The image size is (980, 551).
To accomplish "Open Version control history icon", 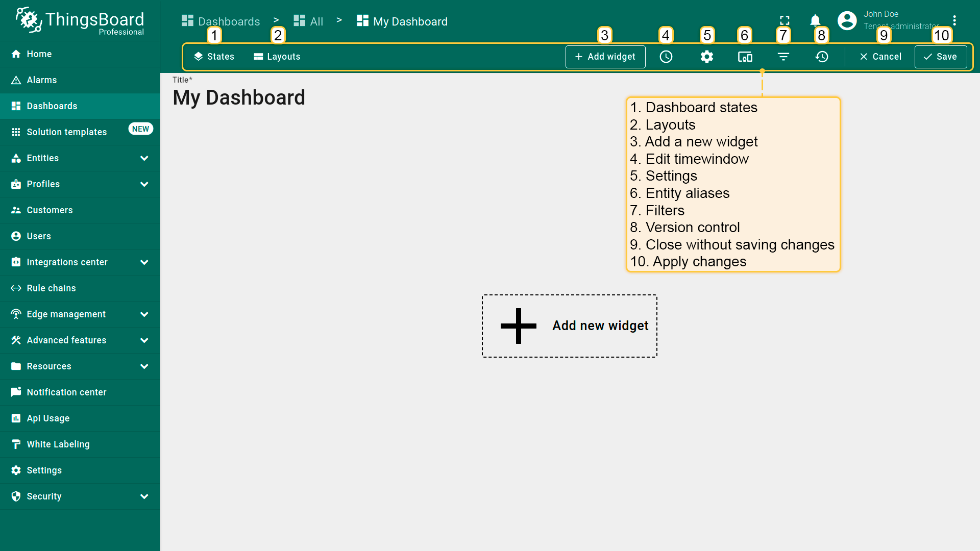I will (822, 57).
